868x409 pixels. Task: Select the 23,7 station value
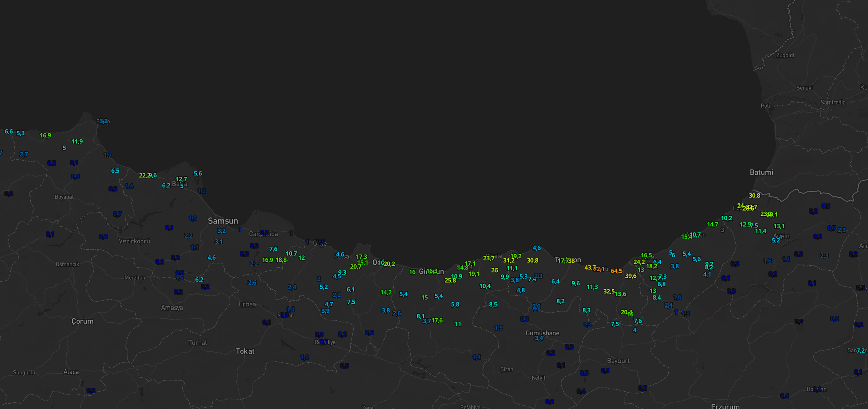[x=489, y=258]
